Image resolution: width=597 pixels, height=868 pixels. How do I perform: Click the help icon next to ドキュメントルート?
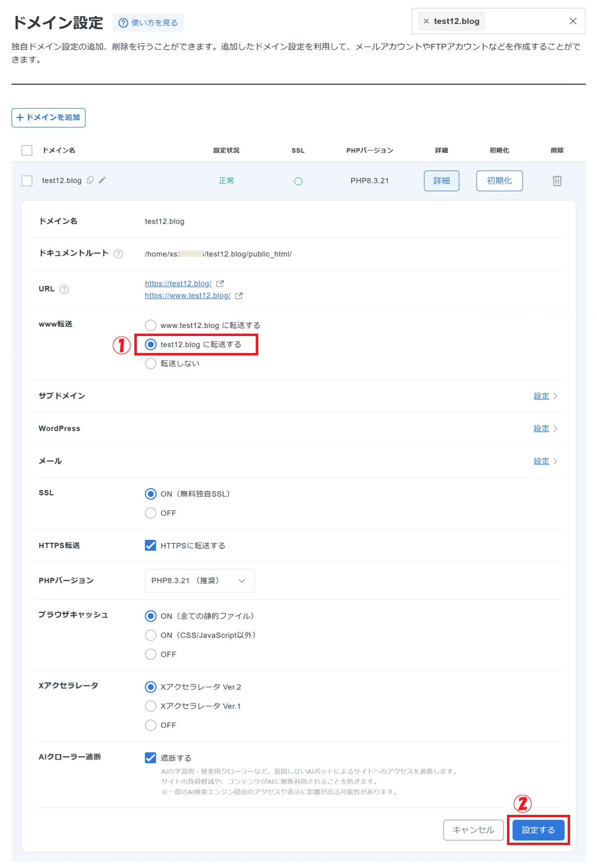pos(118,254)
